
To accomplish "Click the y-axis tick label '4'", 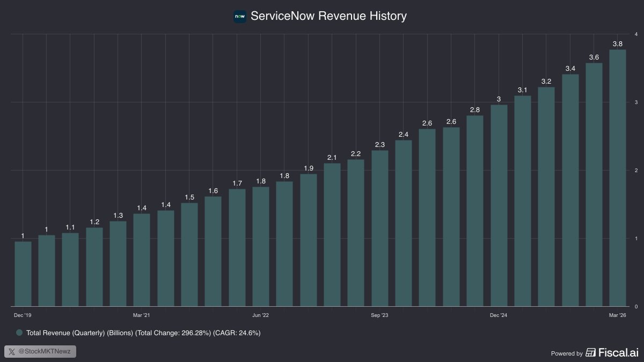I will click(636, 34).
